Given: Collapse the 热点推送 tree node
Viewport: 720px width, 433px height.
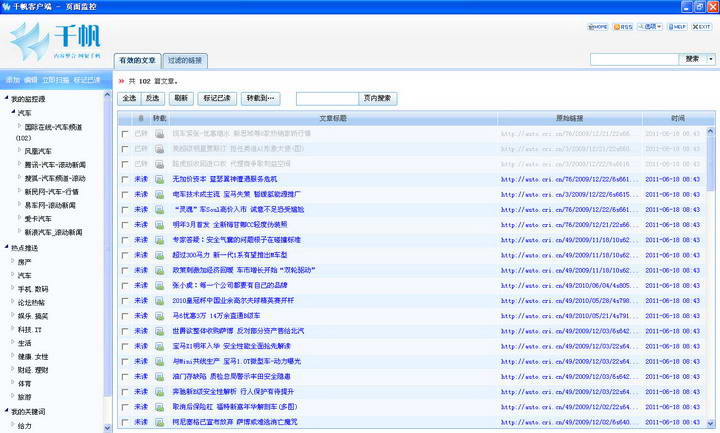Looking at the screenshot, I should (x=6, y=247).
